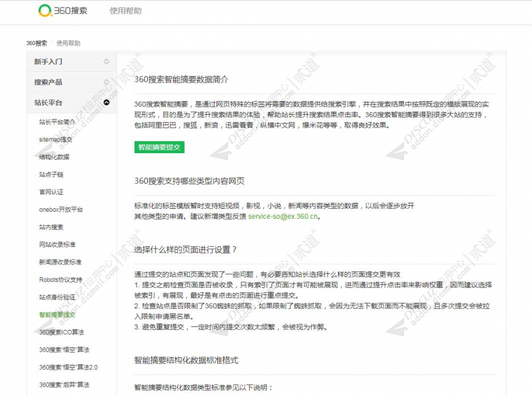Open 站内搜索 in the sidebar
Viewport: 532px width, 396px height.
51,227
